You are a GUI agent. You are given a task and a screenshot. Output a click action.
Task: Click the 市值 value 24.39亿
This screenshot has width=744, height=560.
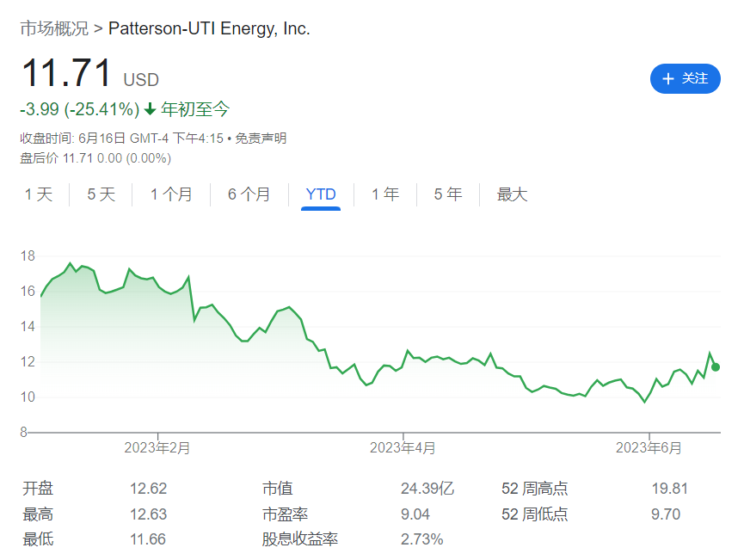point(427,489)
